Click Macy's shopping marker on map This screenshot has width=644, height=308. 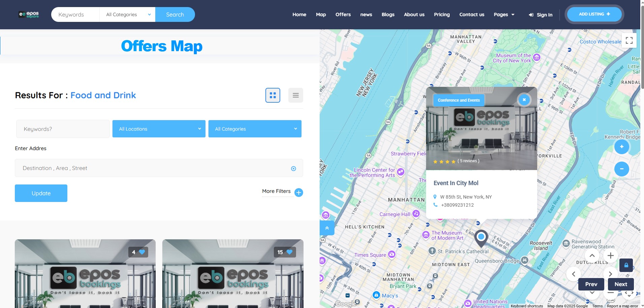[x=376, y=295]
